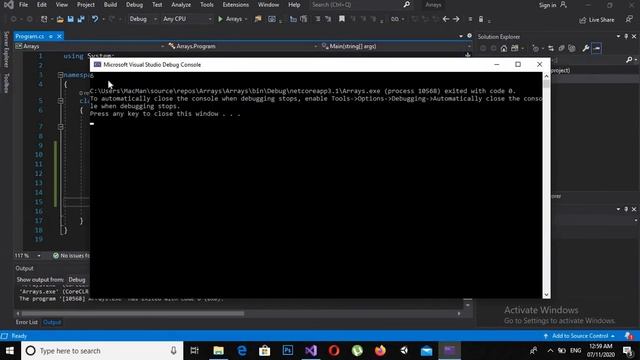640x360 pixels.
Task: Click Solution Explorer Show All Files icon
Action: pos(572,49)
